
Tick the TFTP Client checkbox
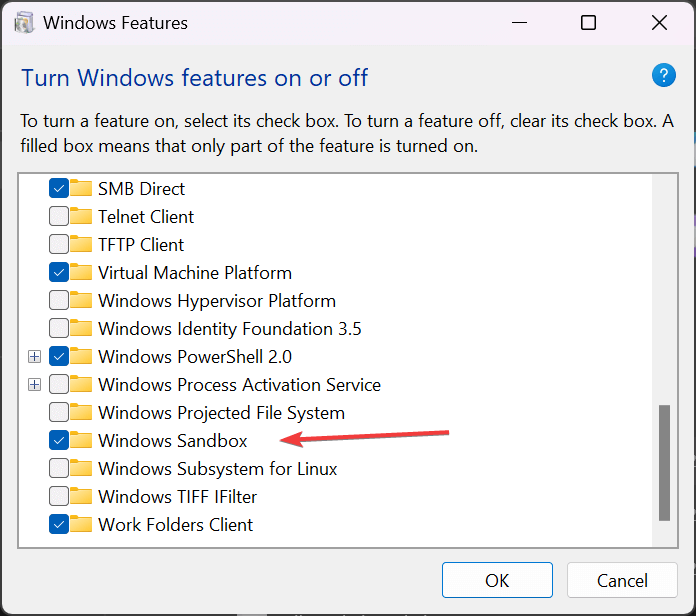59,244
